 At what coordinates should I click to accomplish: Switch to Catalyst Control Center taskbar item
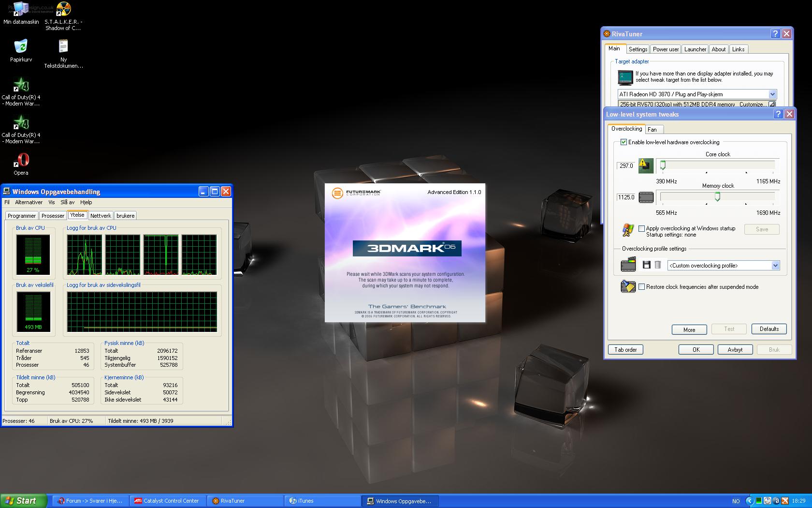(x=168, y=501)
